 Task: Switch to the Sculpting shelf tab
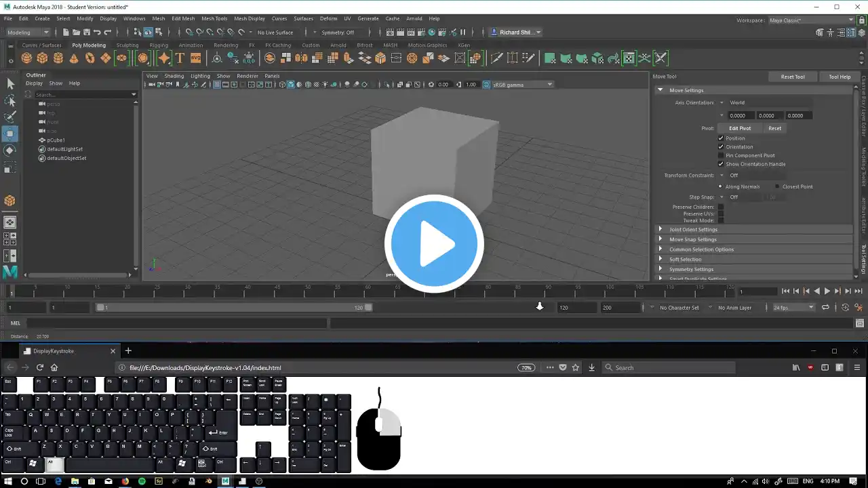(x=127, y=45)
